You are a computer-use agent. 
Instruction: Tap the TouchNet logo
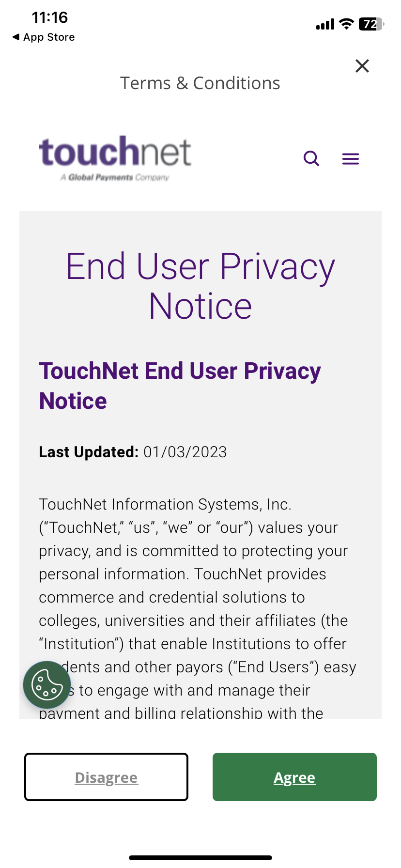coord(115,152)
